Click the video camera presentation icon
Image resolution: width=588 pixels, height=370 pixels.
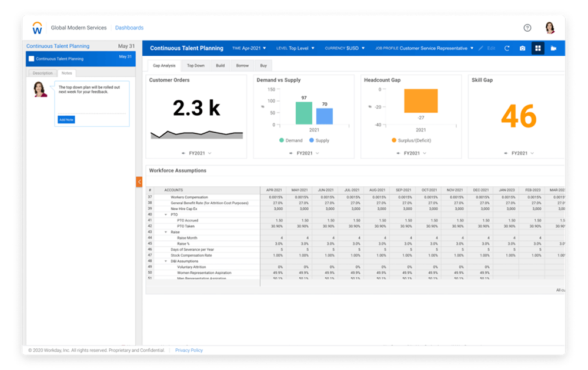pos(553,48)
